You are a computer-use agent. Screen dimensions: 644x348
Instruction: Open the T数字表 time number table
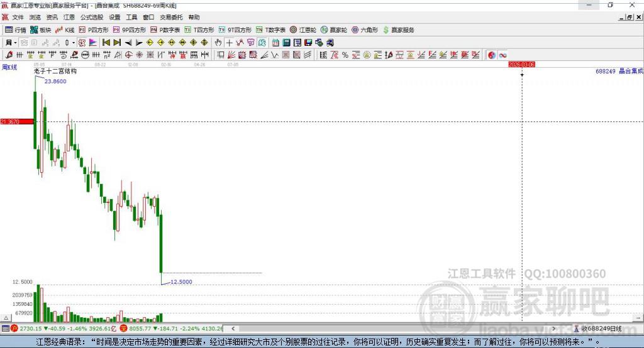[270, 30]
